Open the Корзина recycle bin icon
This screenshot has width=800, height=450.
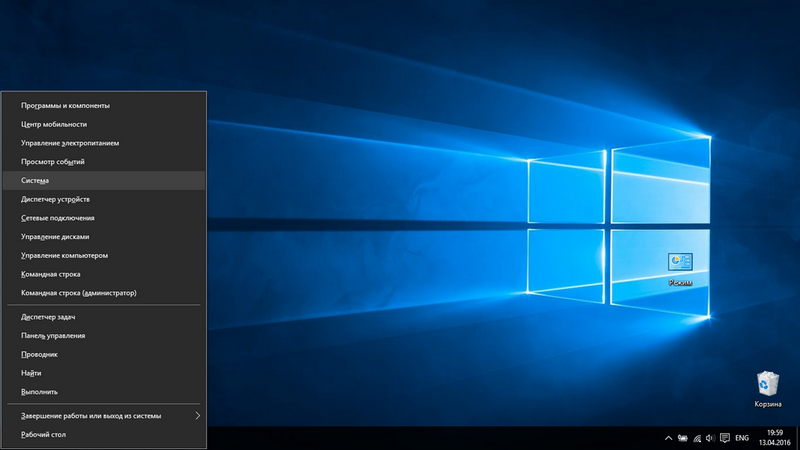(767, 389)
